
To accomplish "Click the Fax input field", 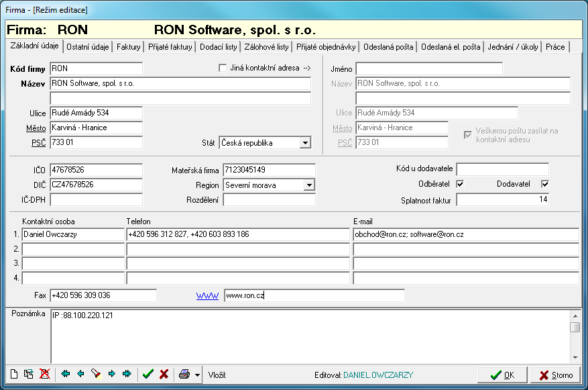I will [x=103, y=295].
